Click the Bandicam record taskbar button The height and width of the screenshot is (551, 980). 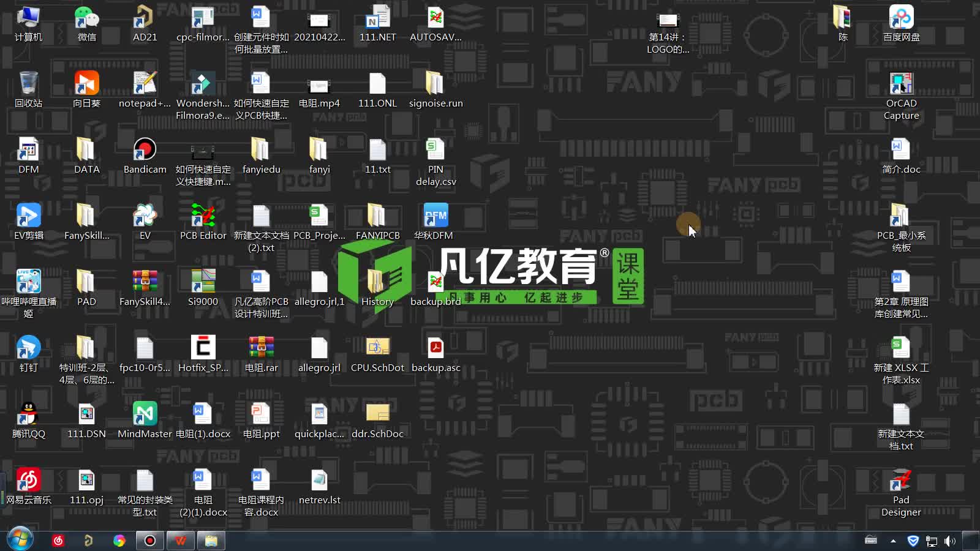pyautogui.click(x=150, y=541)
